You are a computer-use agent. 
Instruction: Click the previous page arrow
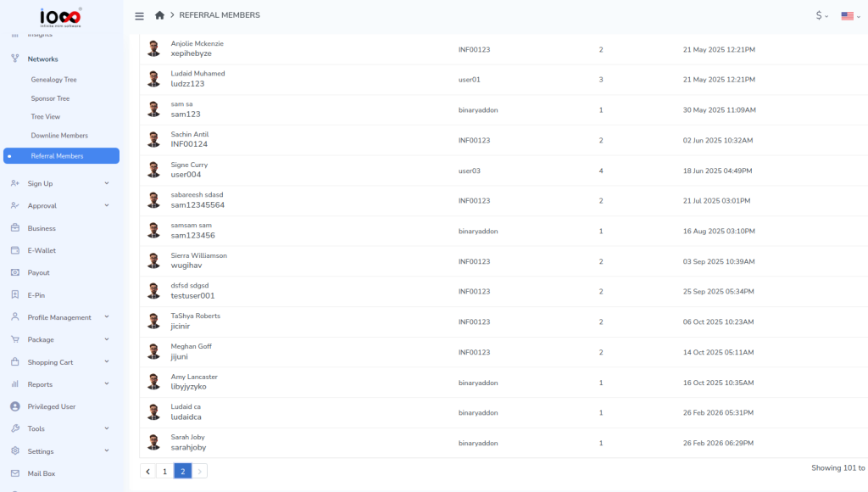click(x=148, y=471)
